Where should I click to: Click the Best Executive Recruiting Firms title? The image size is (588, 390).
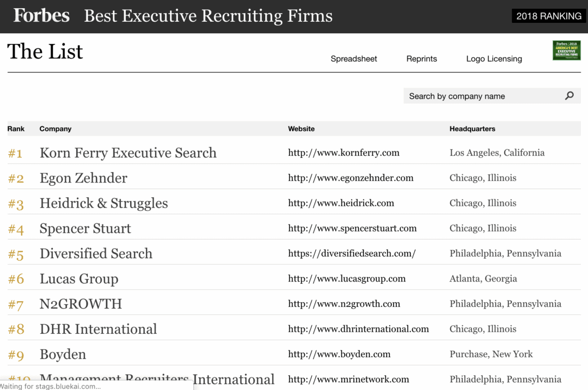point(208,16)
